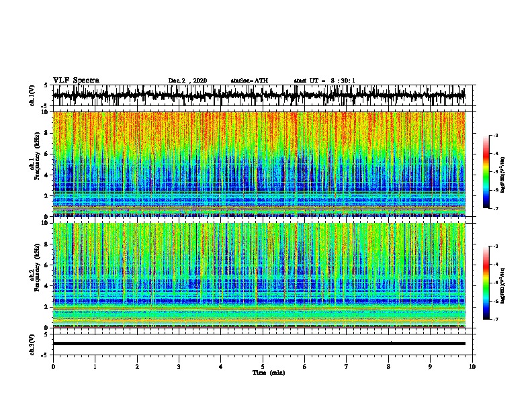
Task: Click the "-7" label on ch.1 colorbar
Action: point(496,208)
